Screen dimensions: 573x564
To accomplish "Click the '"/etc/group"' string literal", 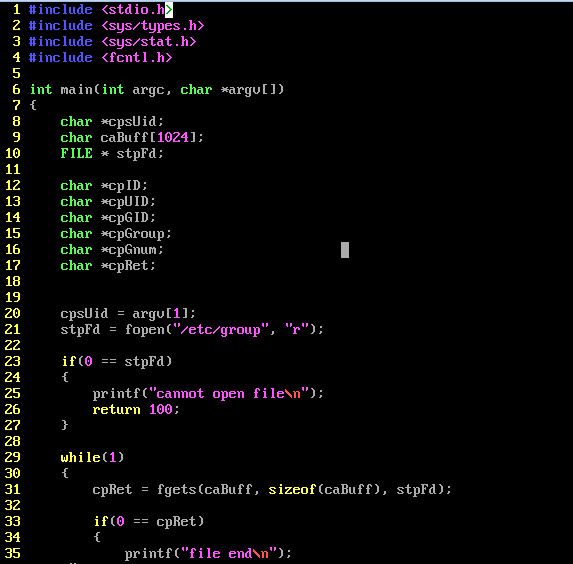I will click(221, 330).
